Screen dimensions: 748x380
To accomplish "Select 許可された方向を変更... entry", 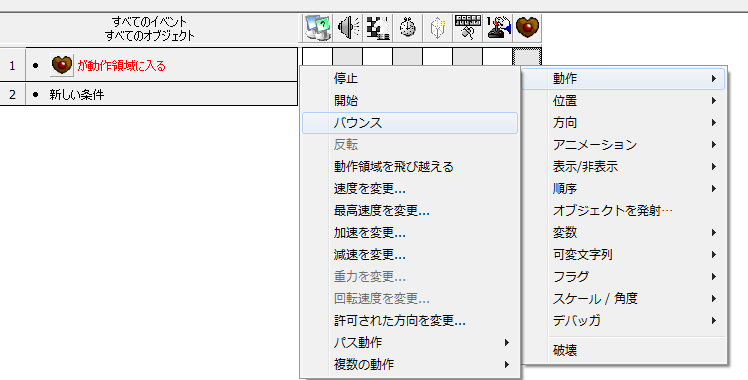I will coord(410,321).
